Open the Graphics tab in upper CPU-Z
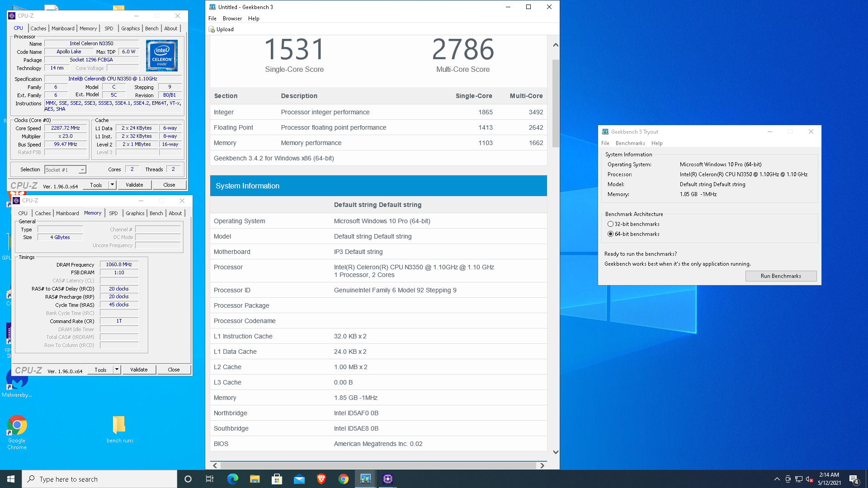 click(x=131, y=28)
